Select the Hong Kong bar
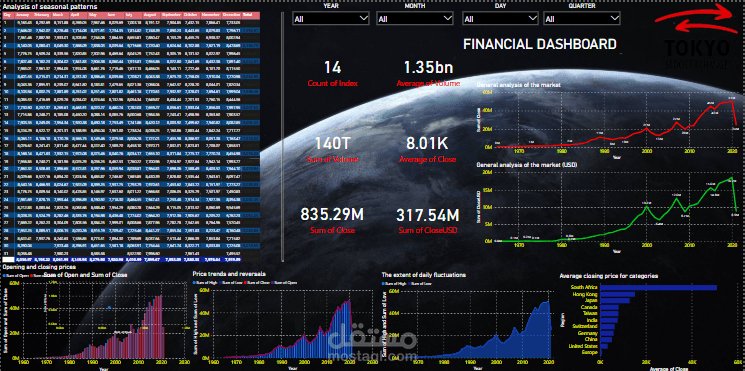745x371 pixels. 618,294
